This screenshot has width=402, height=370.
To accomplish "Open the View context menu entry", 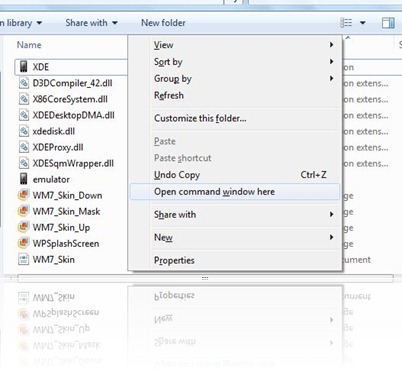I will tap(235, 45).
